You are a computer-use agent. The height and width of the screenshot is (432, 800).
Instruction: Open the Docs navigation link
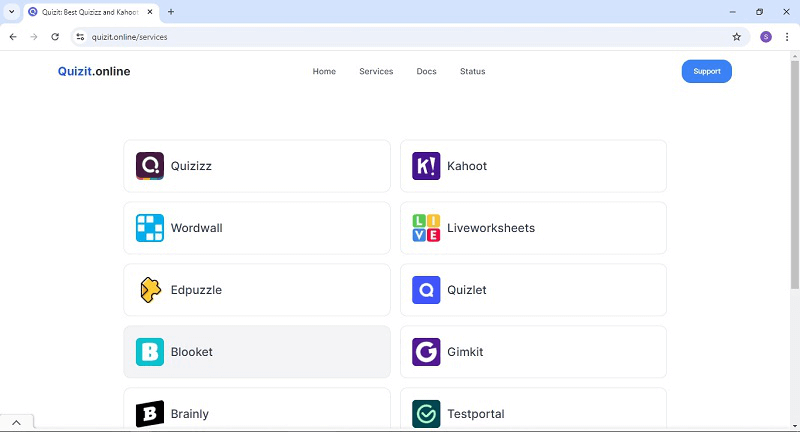coord(426,72)
